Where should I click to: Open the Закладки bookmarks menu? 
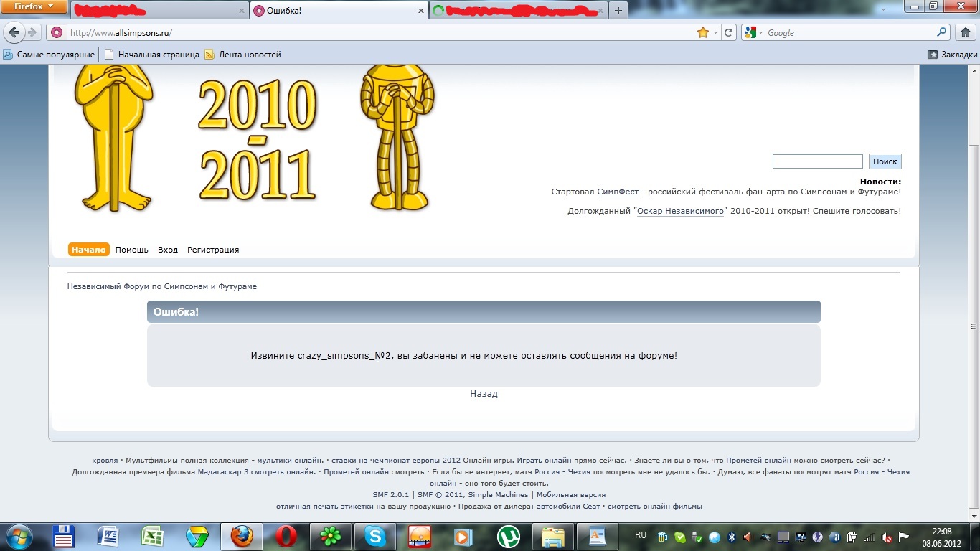(x=953, y=55)
